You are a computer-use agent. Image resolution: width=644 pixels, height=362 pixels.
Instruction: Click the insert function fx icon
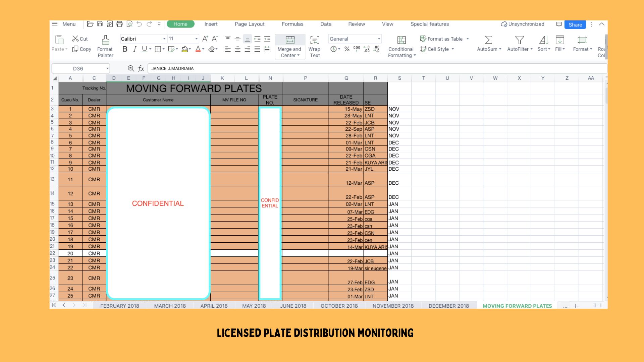(x=141, y=69)
